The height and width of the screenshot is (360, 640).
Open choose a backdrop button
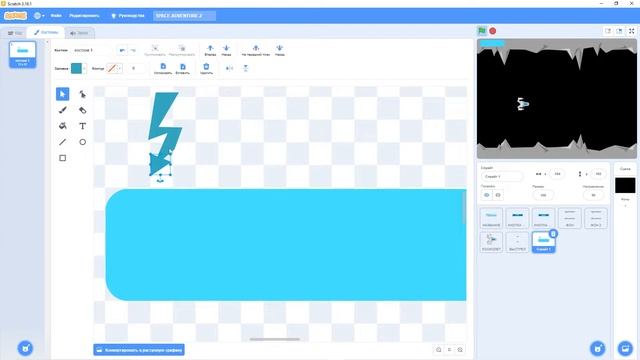625,348
